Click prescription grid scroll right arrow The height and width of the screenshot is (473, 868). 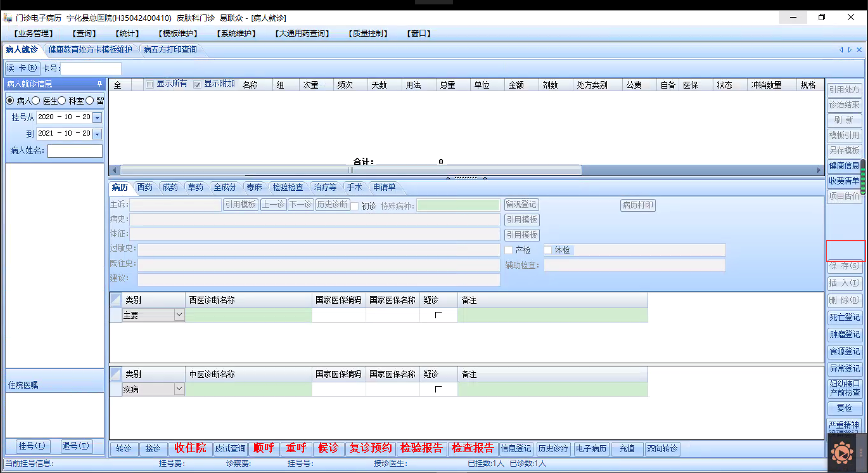pyautogui.click(x=819, y=170)
